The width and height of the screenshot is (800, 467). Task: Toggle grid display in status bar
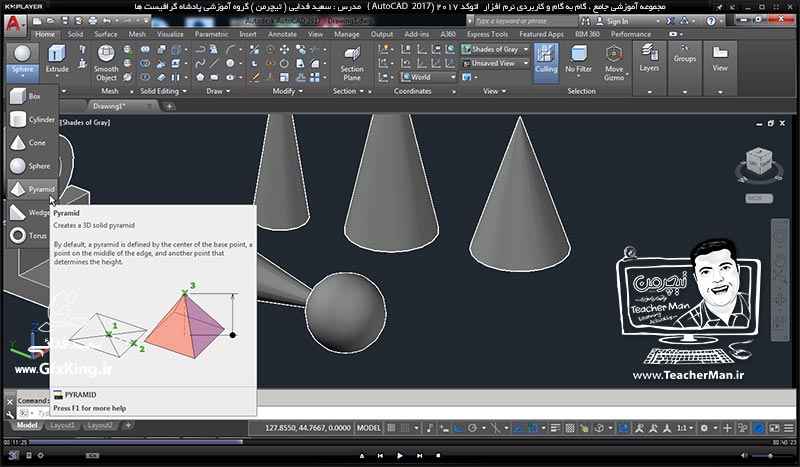coord(391,428)
